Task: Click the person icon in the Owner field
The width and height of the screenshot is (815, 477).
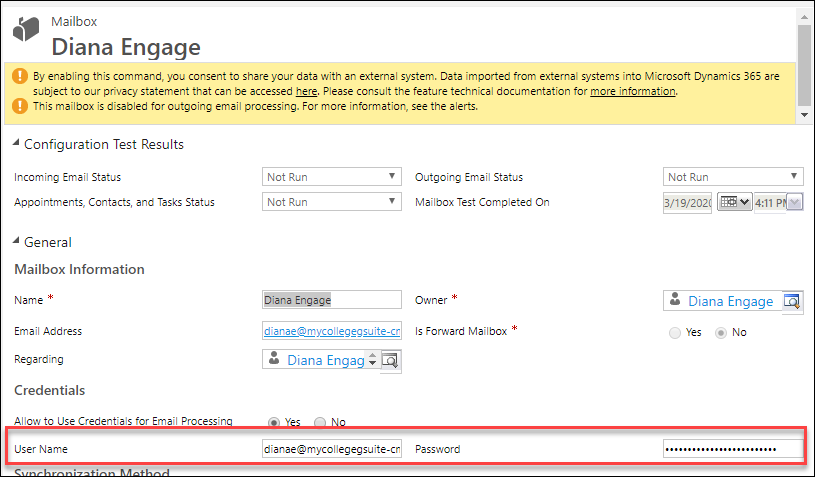Action: coord(675,300)
